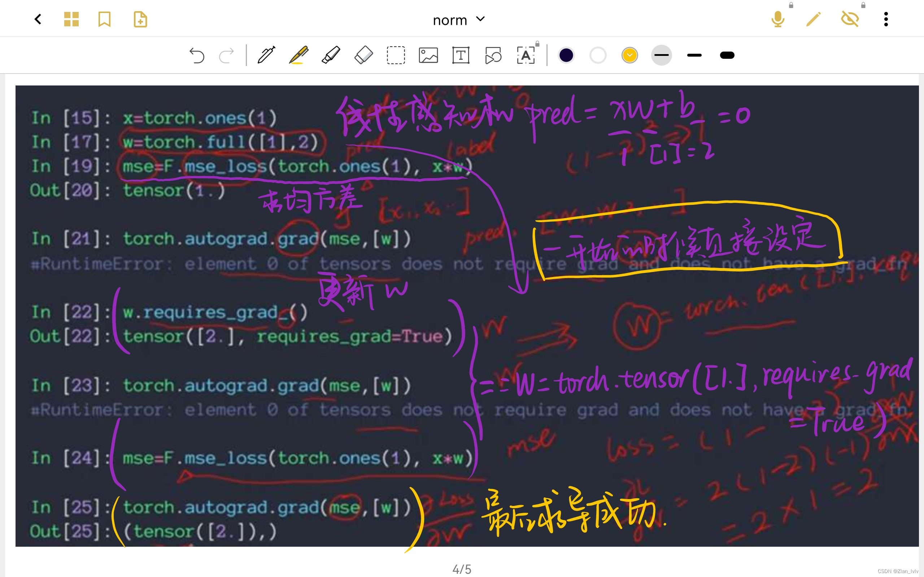Image resolution: width=924 pixels, height=577 pixels.
Task: Open the page thumbnails grid view
Action: click(71, 19)
